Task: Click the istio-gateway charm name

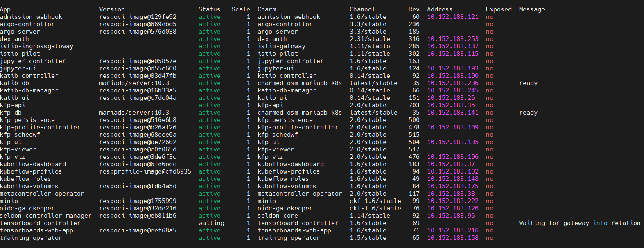Action: [281, 46]
